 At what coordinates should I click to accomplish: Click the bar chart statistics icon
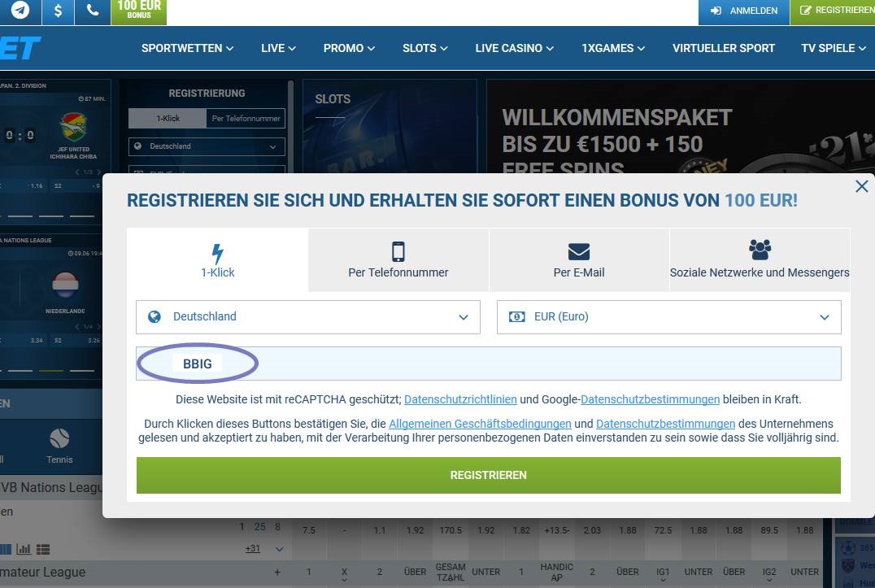tap(24, 550)
